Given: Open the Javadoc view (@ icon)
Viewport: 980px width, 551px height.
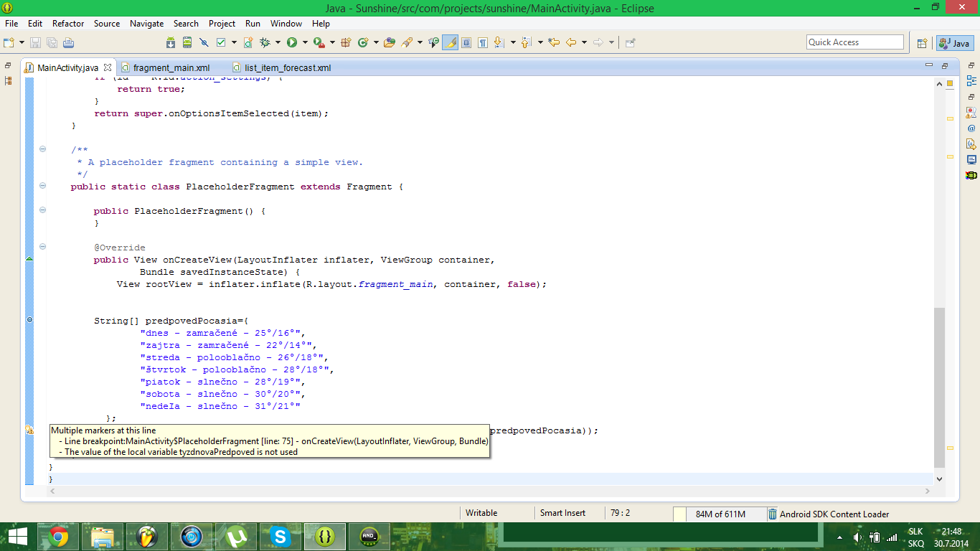Looking at the screenshot, I should click(971, 128).
